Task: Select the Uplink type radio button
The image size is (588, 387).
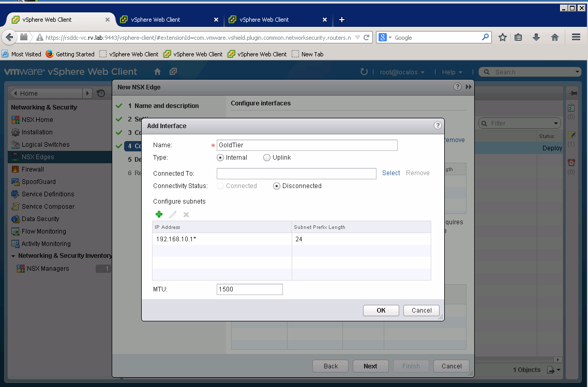Action: [x=267, y=158]
